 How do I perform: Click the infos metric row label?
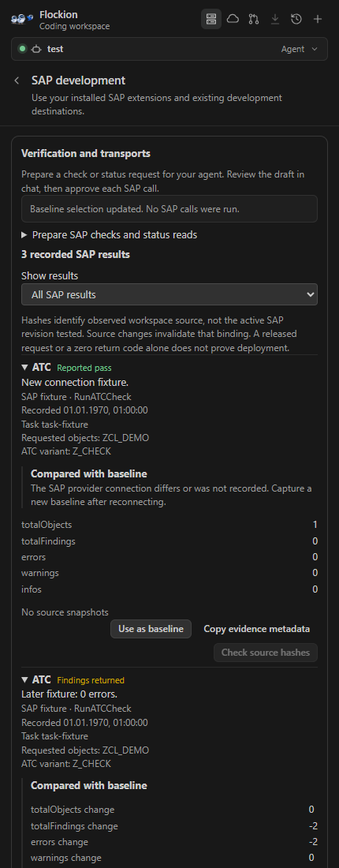(31, 589)
